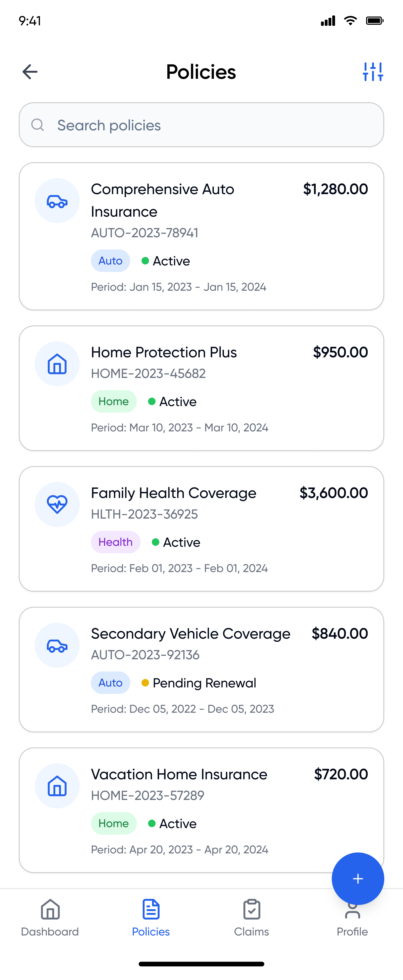Viewport: 403px width, 980px height.
Task: Tap the house icon on Vacation Home Insurance
Action: pyautogui.click(x=57, y=786)
